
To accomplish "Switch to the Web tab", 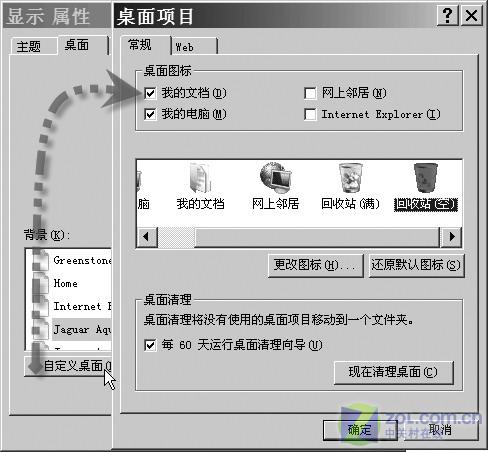I will (x=194, y=46).
